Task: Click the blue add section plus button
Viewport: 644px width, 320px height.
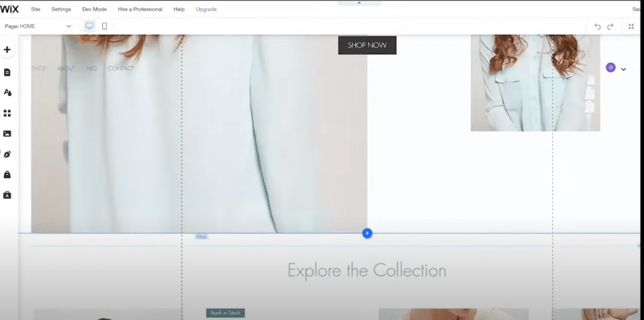Action: click(367, 234)
